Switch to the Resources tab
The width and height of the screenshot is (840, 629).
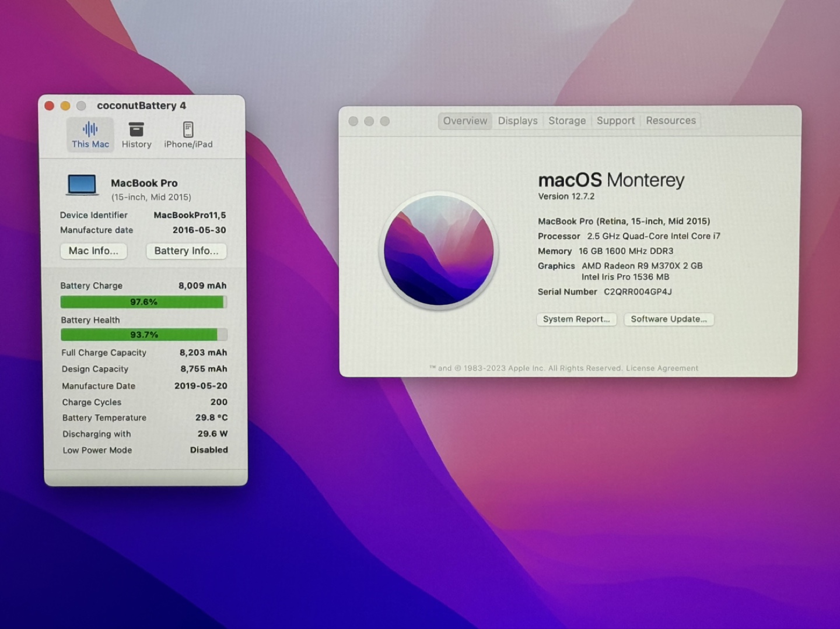(671, 121)
